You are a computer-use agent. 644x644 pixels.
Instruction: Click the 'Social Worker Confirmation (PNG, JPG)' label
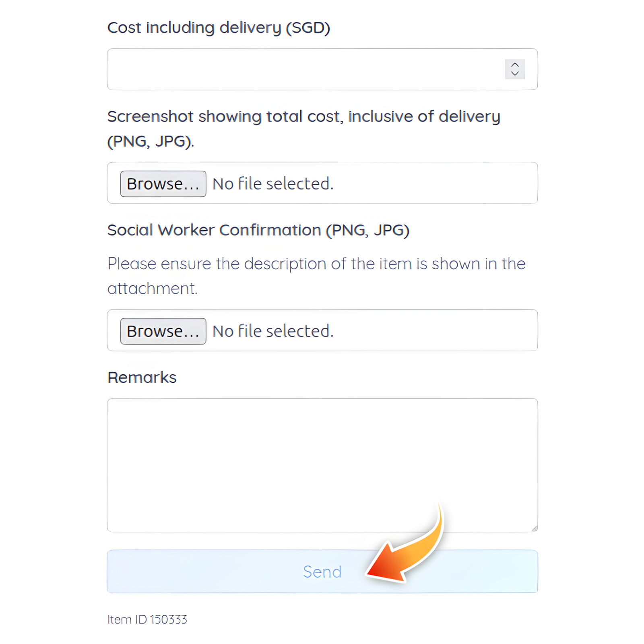(258, 230)
